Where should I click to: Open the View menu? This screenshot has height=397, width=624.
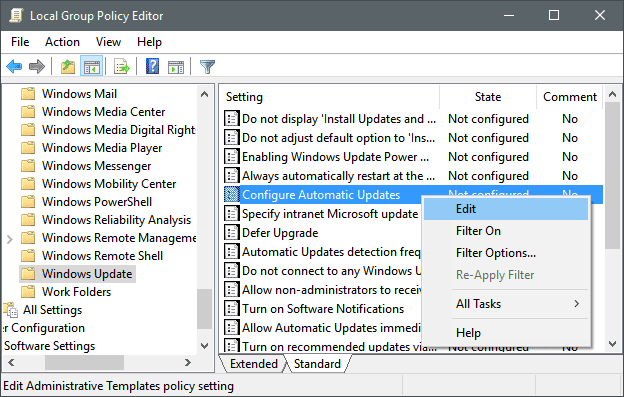pyautogui.click(x=108, y=42)
